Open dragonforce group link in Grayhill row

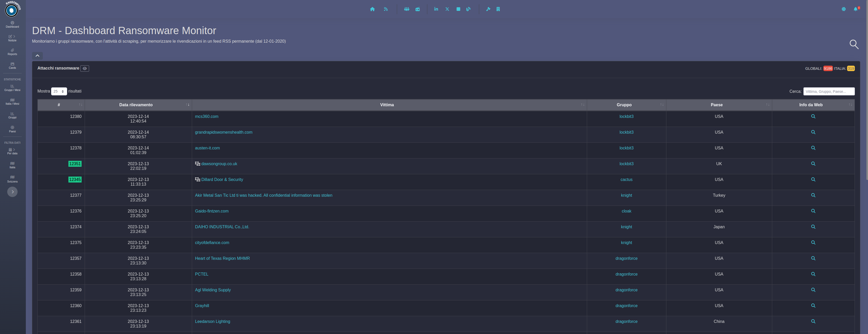tap(626, 306)
